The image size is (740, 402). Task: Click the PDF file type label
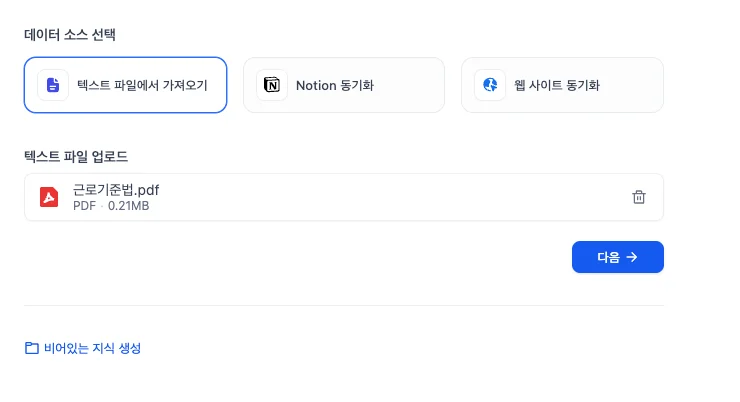pyautogui.click(x=84, y=206)
